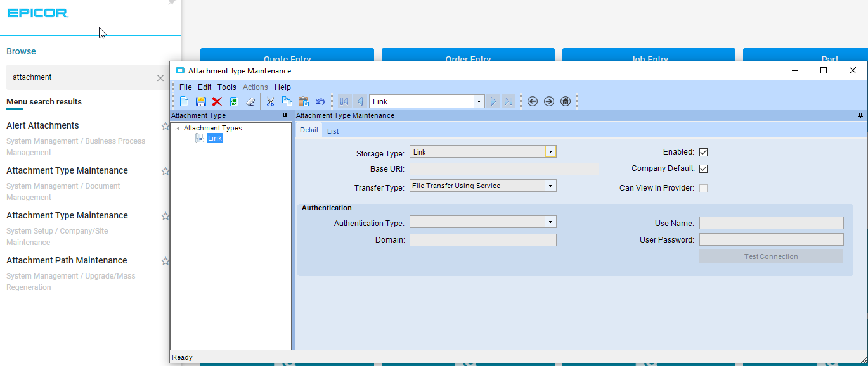
Task: Open the Attachment Path Maintenance result
Action: (67, 260)
